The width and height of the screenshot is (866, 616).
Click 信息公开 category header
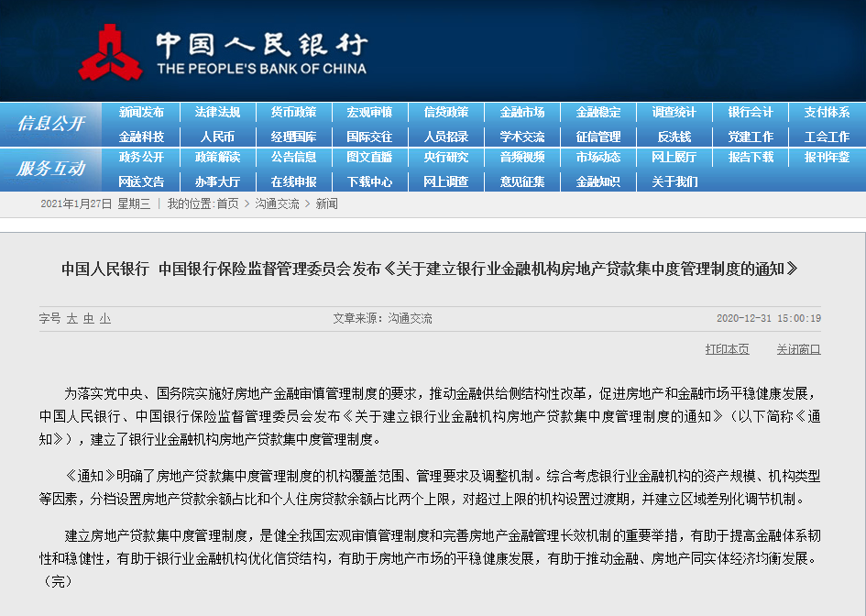pos(50,123)
